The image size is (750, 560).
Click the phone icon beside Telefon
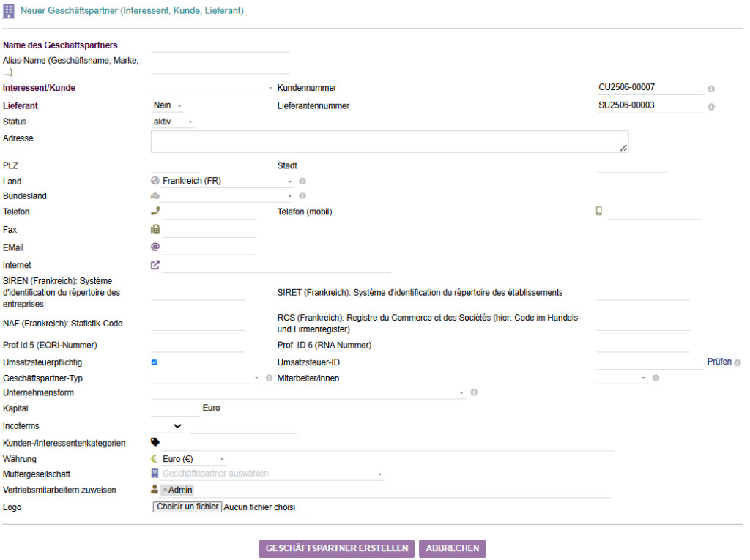click(x=155, y=212)
